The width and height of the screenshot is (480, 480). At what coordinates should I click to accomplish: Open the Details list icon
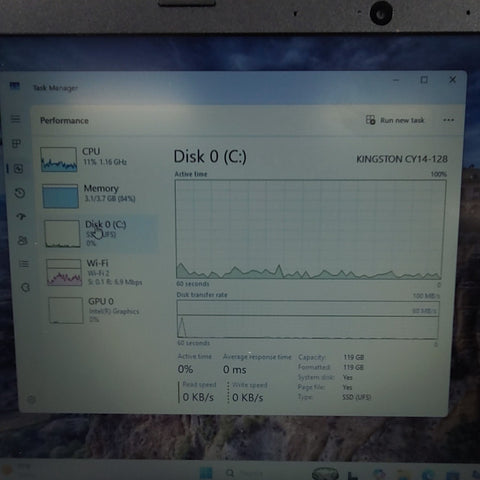coord(24,264)
